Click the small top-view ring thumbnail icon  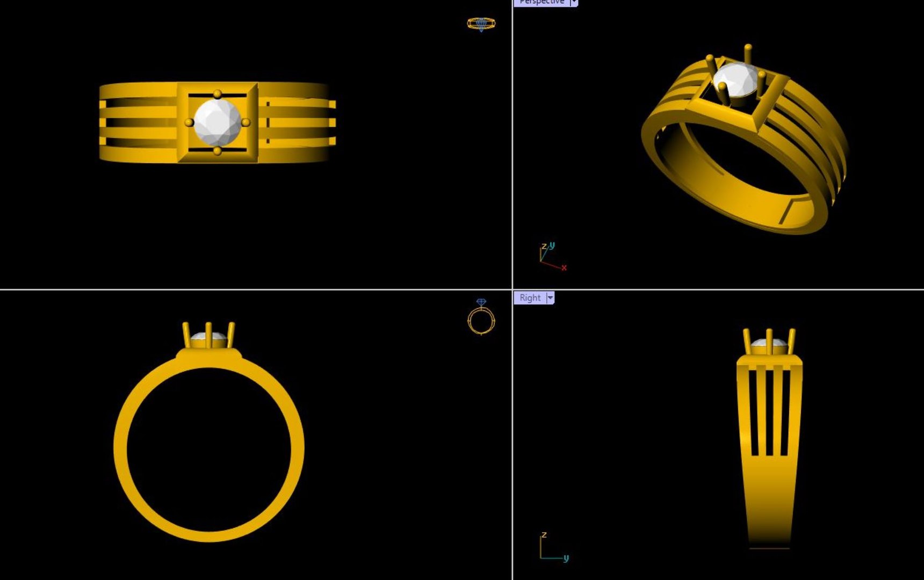pos(481,24)
